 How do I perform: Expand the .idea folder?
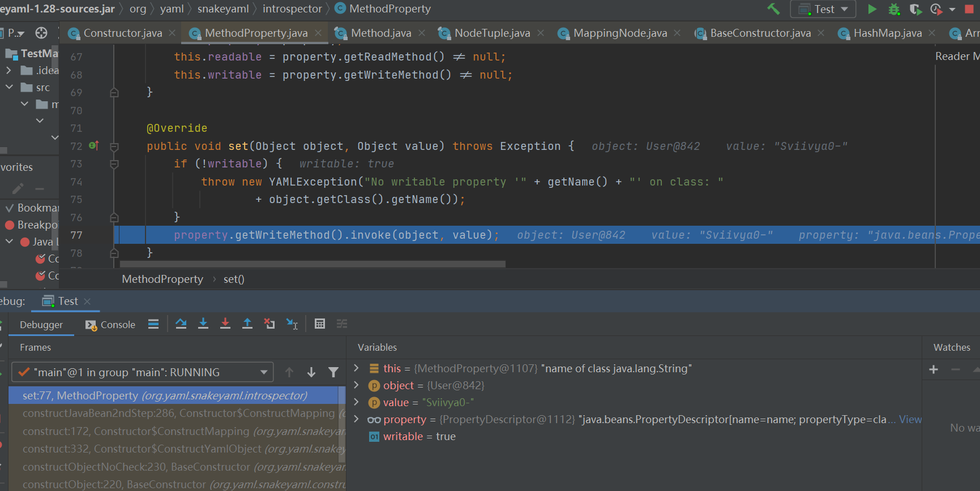[x=8, y=70]
